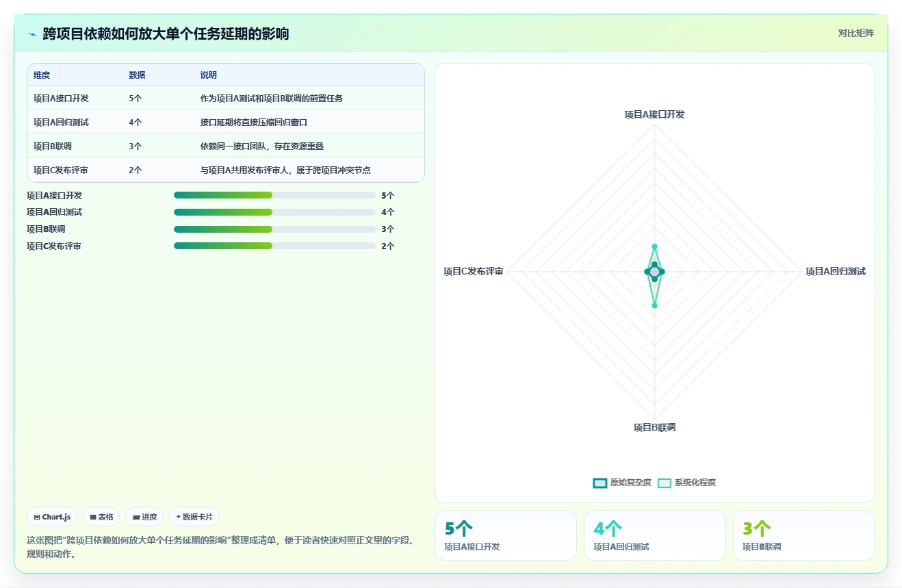The image size is (902, 588).
Task: Click the table value 5个 for 项目A接口开发
Action: (136, 99)
